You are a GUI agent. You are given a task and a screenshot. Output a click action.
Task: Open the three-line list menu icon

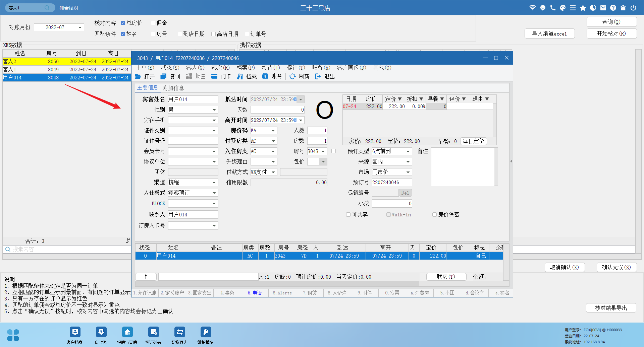(573, 8)
